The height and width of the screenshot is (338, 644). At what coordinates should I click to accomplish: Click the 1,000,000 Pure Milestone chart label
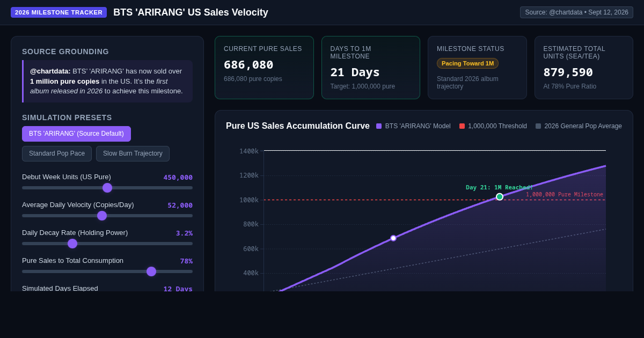[565, 195]
